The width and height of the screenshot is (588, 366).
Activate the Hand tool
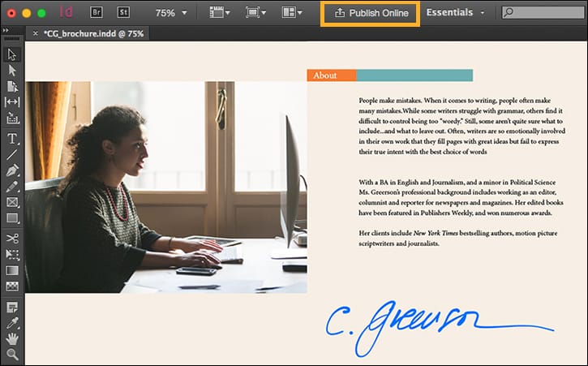coord(12,338)
